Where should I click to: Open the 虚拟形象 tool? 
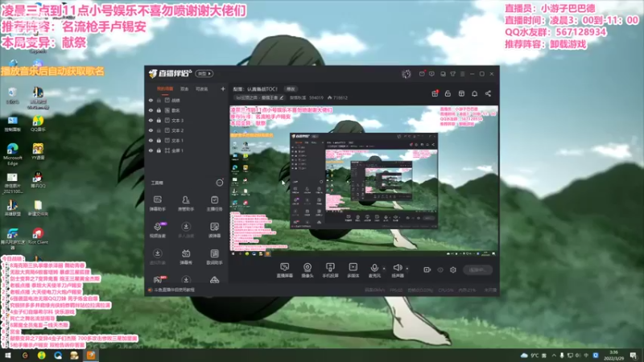157,257
